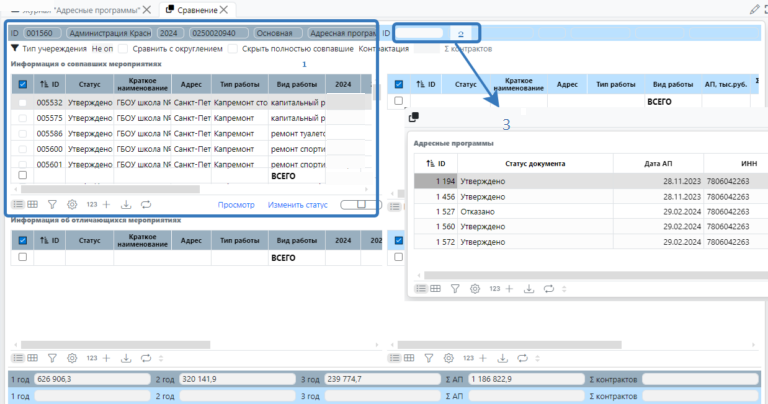Open Тип учереждения filter
Screen dimensions: 768x404
[48, 48]
